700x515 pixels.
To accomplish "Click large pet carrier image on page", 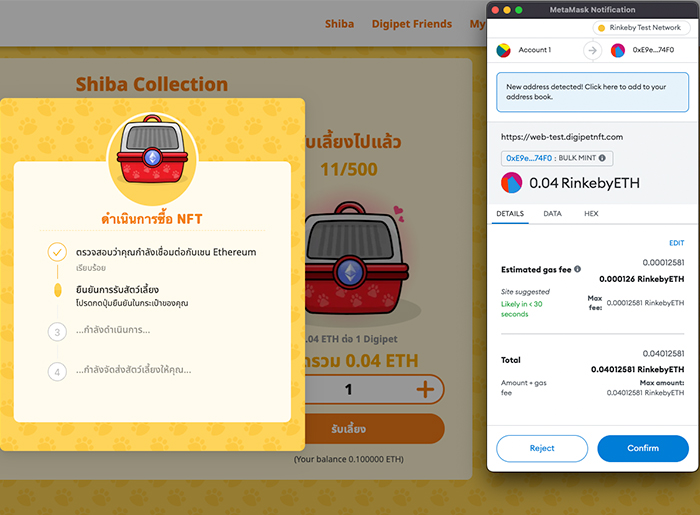I will 356,260.
